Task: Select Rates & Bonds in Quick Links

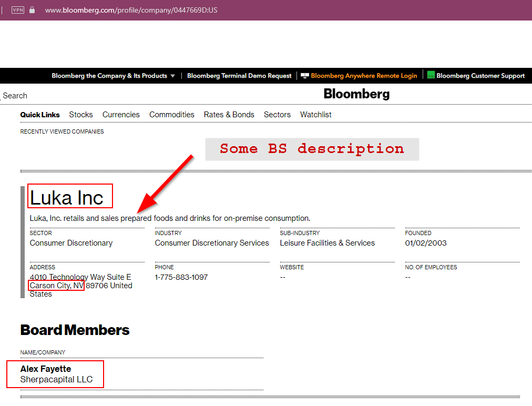Action: coord(229,115)
